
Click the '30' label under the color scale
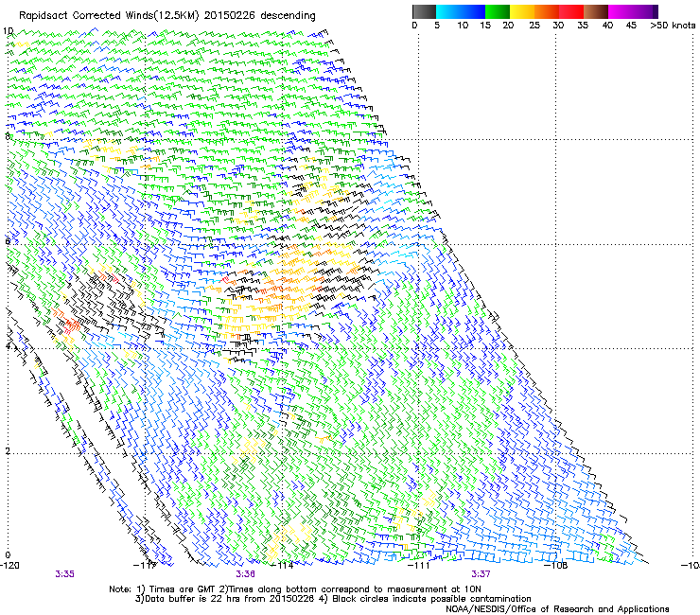click(x=558, y=26)
